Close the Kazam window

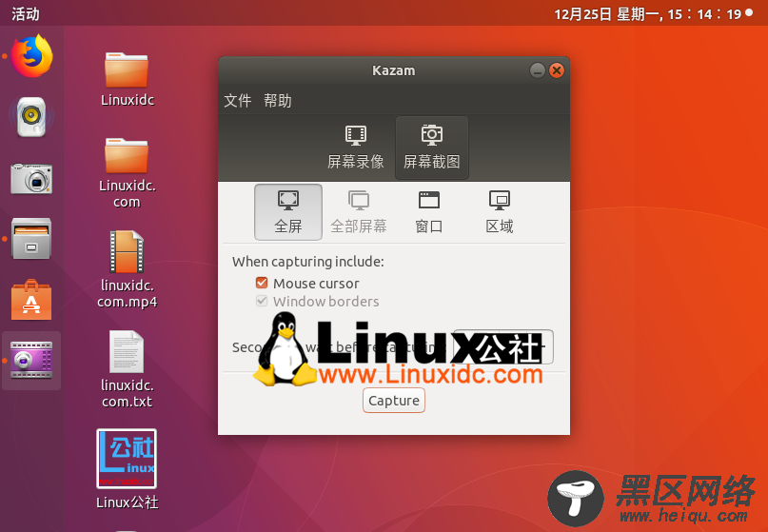557,70
